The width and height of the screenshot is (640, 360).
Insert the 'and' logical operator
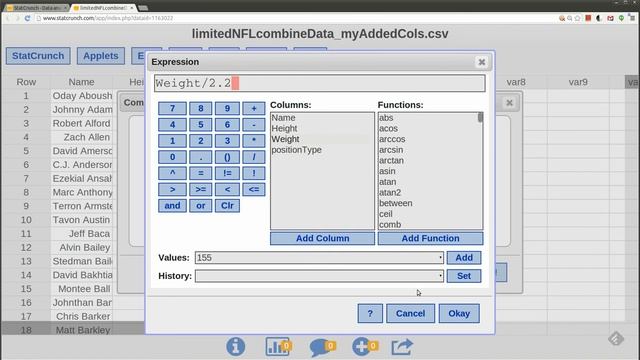(172, 206)
